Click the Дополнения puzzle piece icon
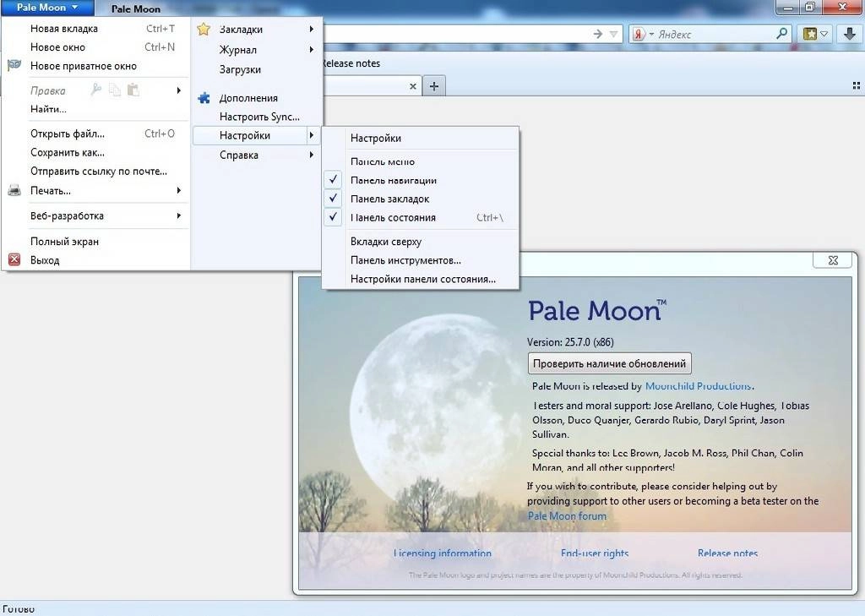This screenshot has height=616, width=865. [x=204, y=98]
